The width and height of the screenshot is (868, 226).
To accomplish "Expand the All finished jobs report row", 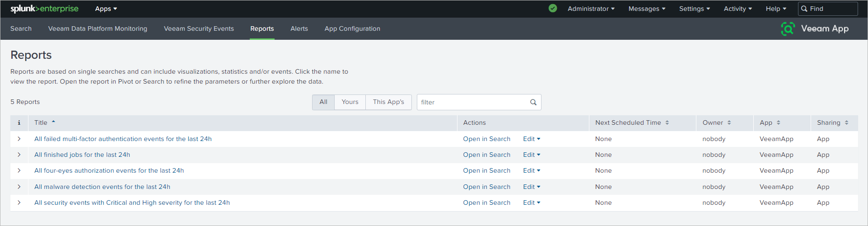I will pos(19,155).
